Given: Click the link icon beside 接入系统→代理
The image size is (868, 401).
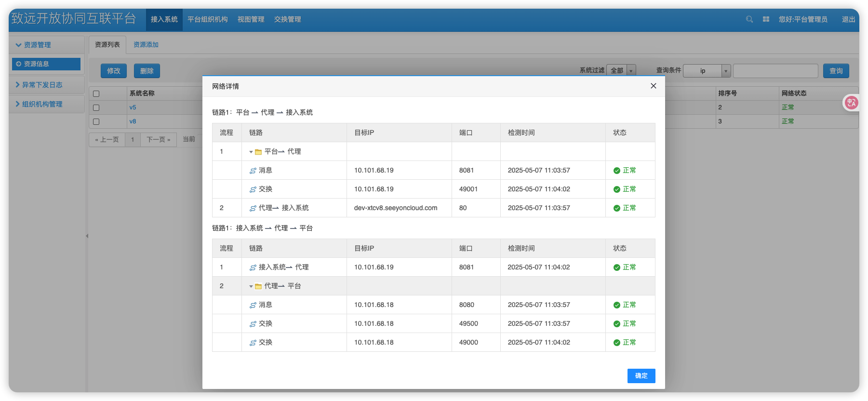Looking at the screenshot, I should tap(253, 267).
